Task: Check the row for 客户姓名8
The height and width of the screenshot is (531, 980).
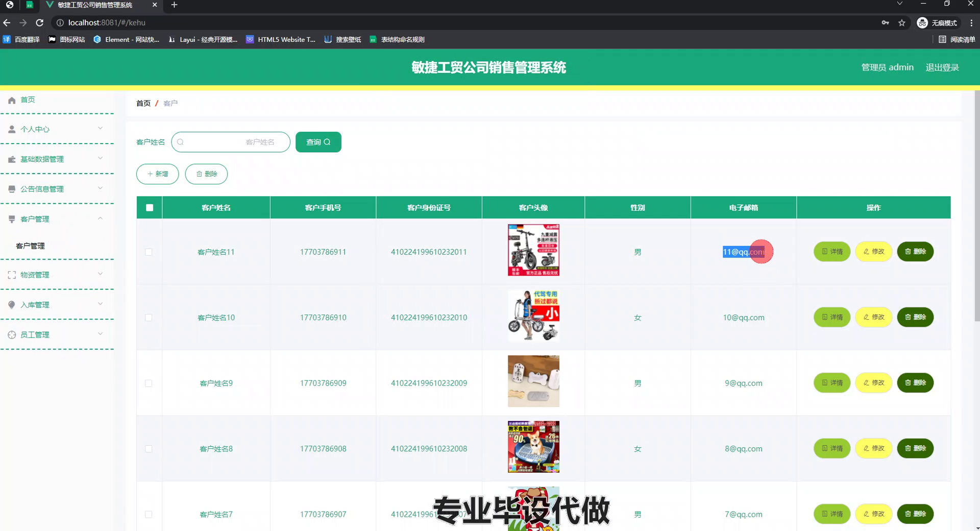Action: coord(149,449)
